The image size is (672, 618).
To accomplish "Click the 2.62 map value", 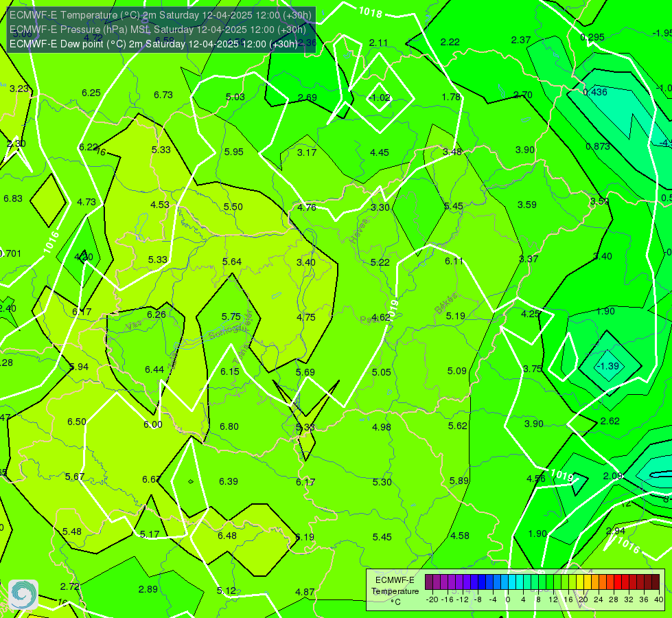I will coord(610,421).
